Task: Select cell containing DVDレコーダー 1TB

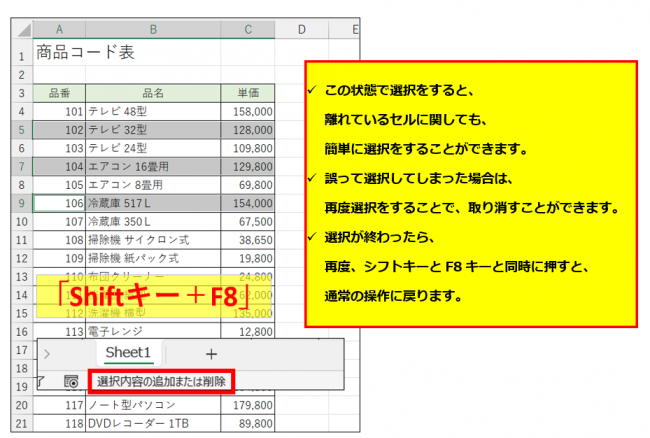Action: pos(153,423)
